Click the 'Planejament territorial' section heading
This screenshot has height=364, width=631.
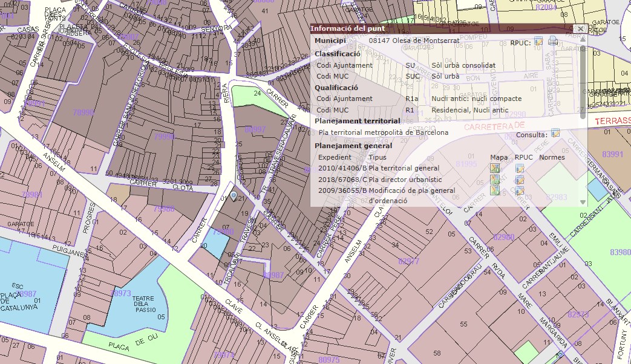click(358, 121)
